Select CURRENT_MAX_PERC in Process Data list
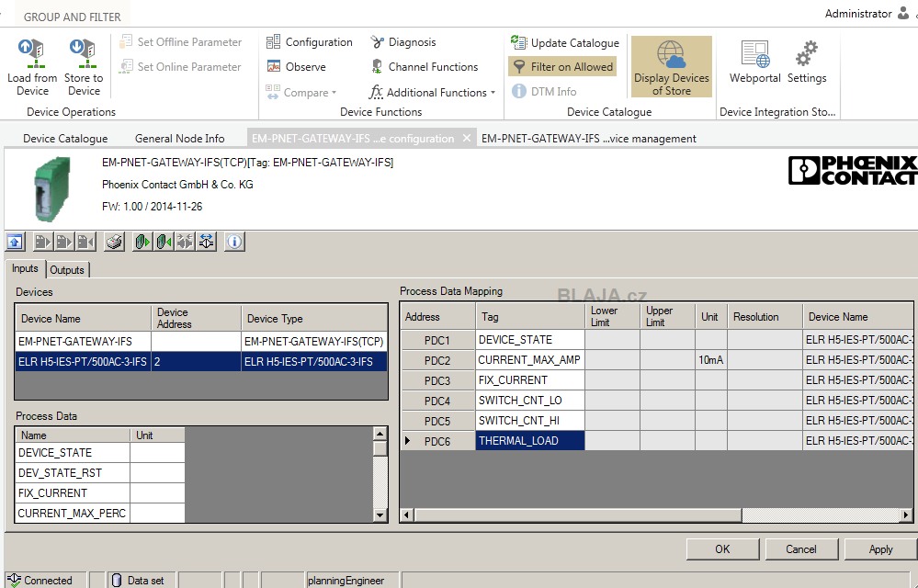 tap(73, 513)
